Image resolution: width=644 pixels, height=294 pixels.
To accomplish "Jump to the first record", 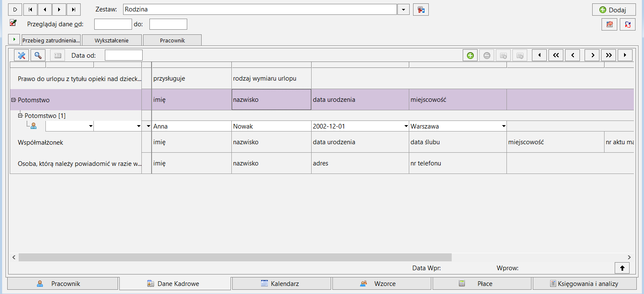I will point(30,9).
